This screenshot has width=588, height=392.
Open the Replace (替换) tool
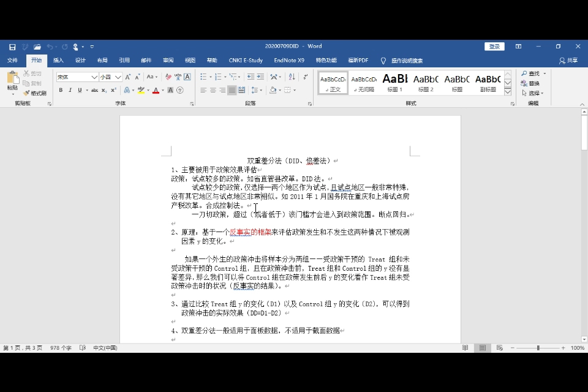[x=532, y=82]
